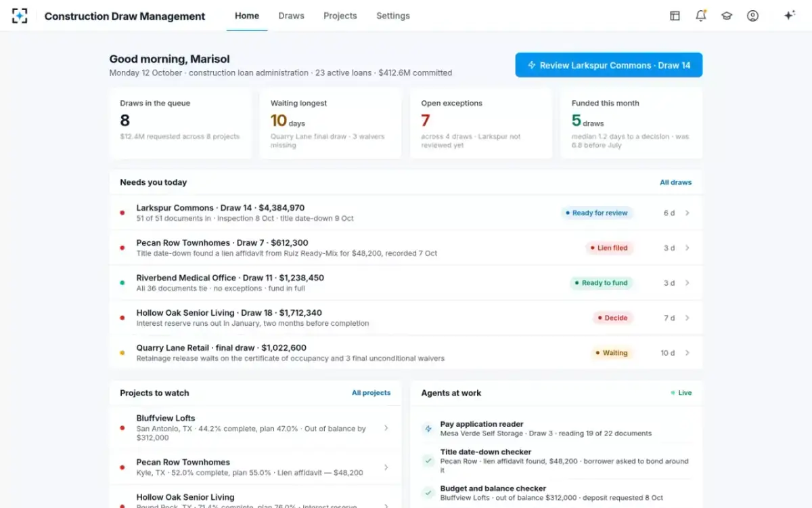
Task: Expand Larkspur Commons Draw 14 row chevron
Action: (687, 213)
